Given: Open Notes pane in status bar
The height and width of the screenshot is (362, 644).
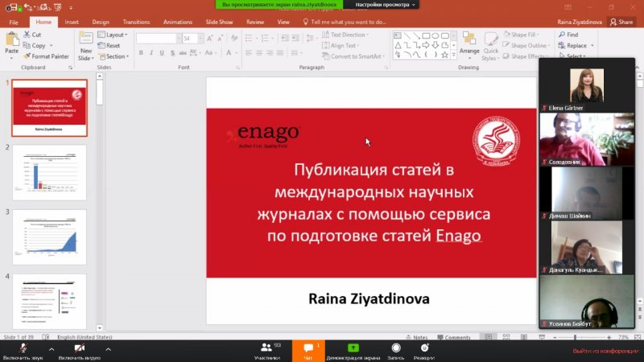Looking at the screenshot, I should pyautogui.click(x=416, y=337).
